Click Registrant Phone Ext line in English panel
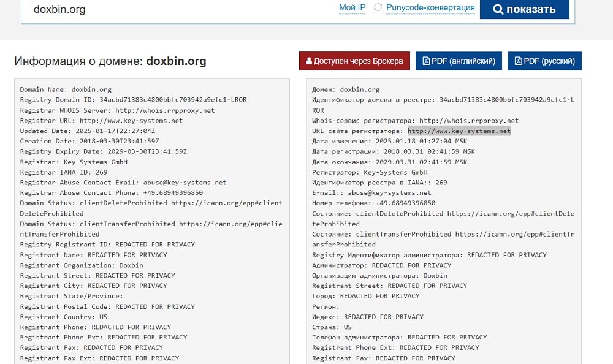The image size is (613, 364). click(104, 337)
